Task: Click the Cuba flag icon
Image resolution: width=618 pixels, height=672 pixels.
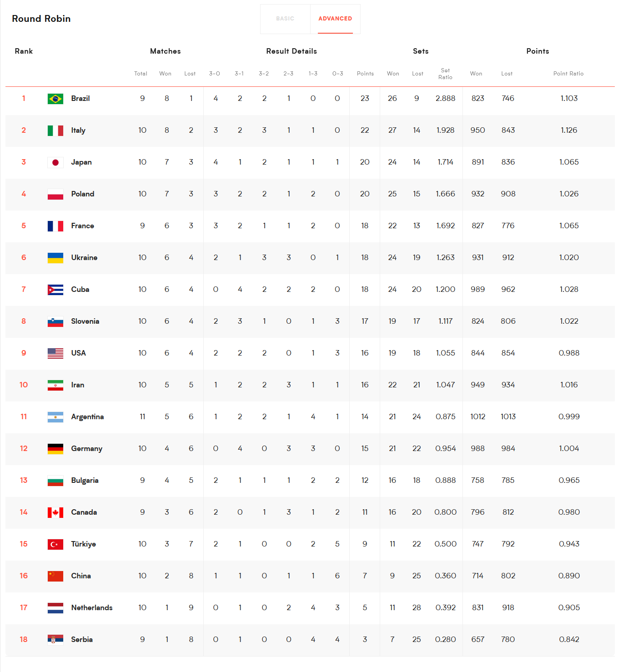Action: point(55,290)
